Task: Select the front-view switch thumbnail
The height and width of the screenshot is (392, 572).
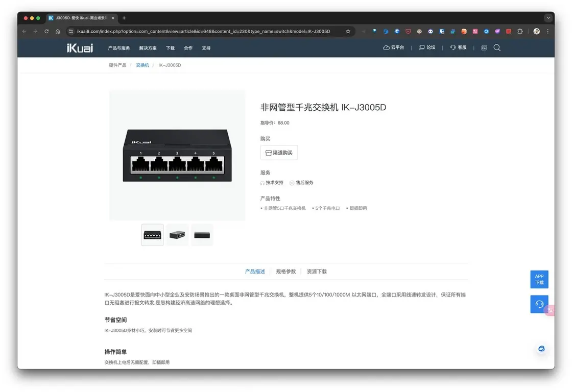Action: point(153,235)
